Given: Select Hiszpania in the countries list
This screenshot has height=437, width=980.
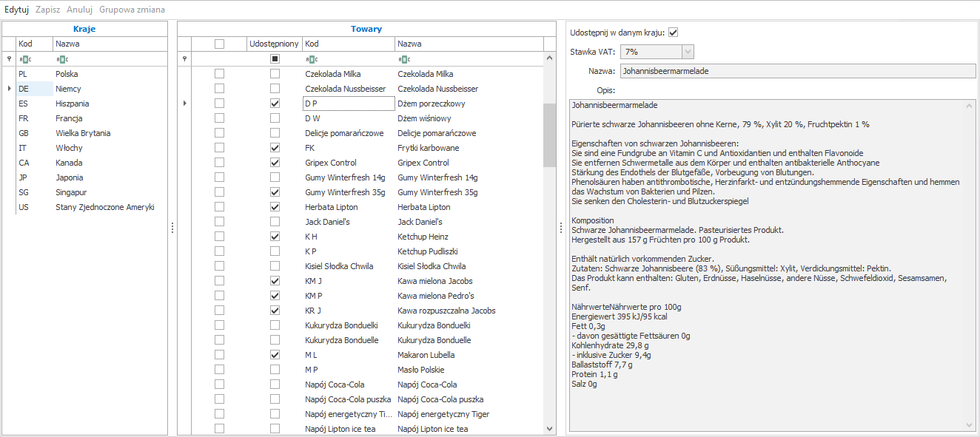Looking at the screenshot, I should (x=72, y=104).
